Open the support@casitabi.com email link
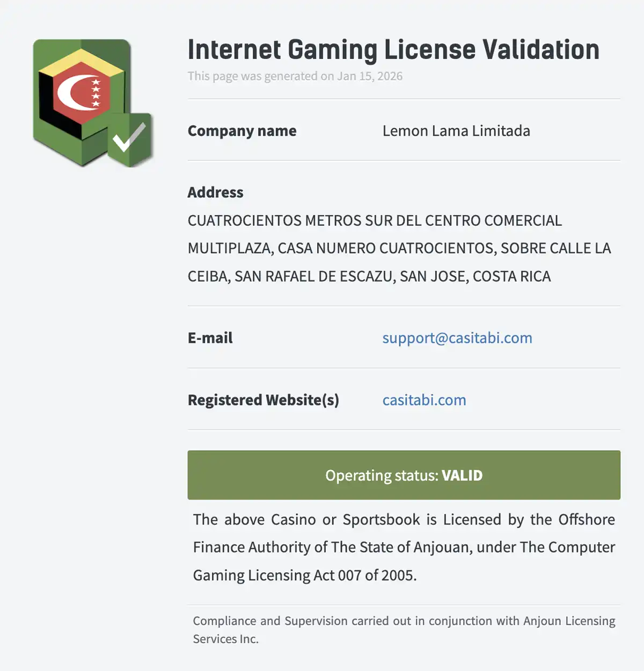The height and width of the screenshot is (671, 644). click(457, 338)
